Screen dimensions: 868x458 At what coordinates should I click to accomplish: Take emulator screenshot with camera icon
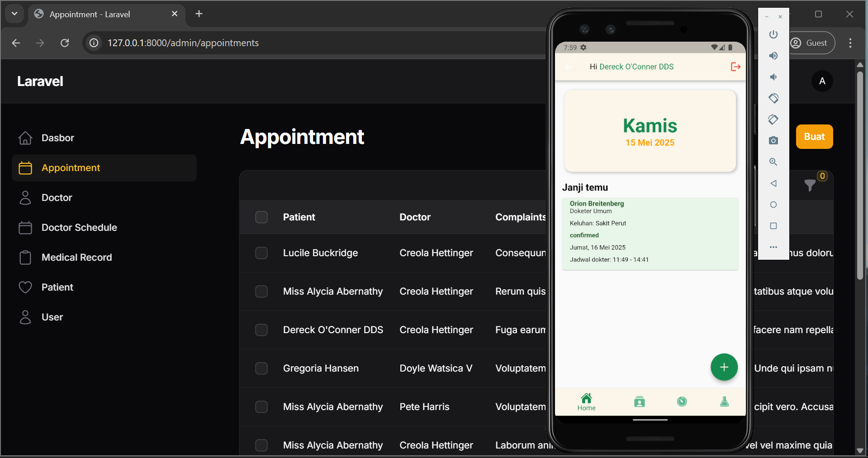pos(773,140)
